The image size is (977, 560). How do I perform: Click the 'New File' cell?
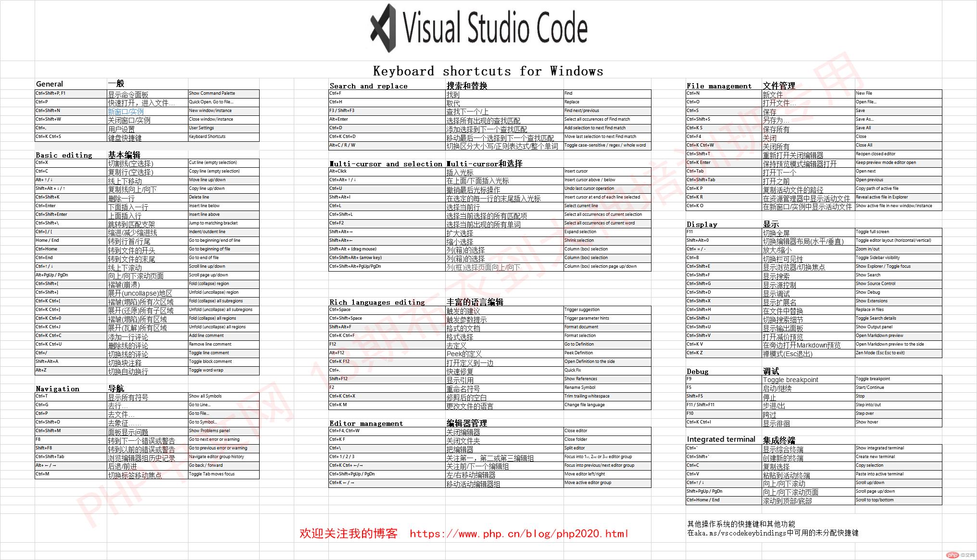(898, 94)
